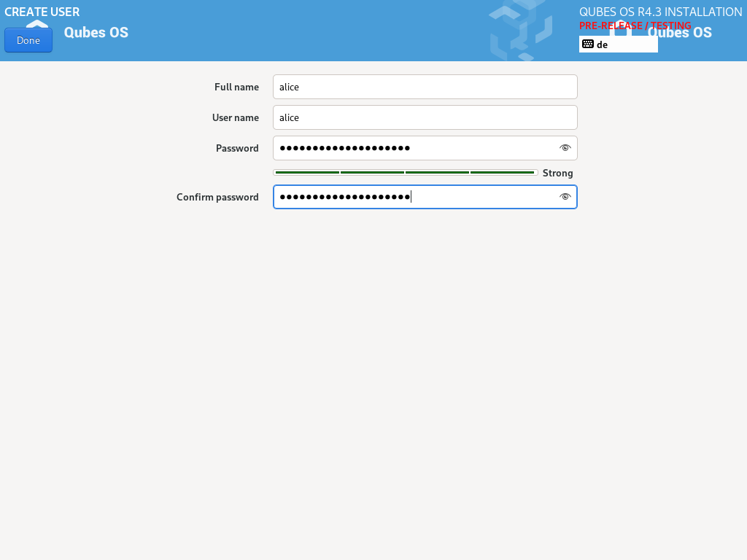Click the eye icon beside Password field
The height and width of the screenshot is (560, 747).
point(565,147)
